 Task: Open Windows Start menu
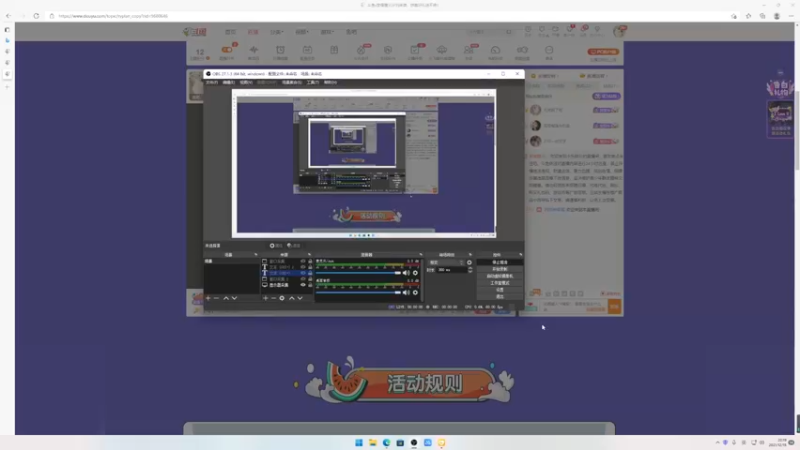[359, 442]
